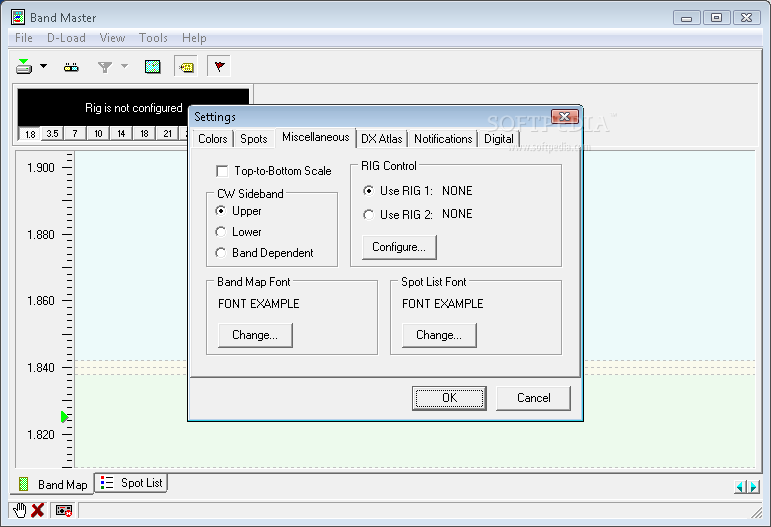Select the 14 MHz band button
The width and height of the screenshot is (771, 527).
tap(121, 134)
